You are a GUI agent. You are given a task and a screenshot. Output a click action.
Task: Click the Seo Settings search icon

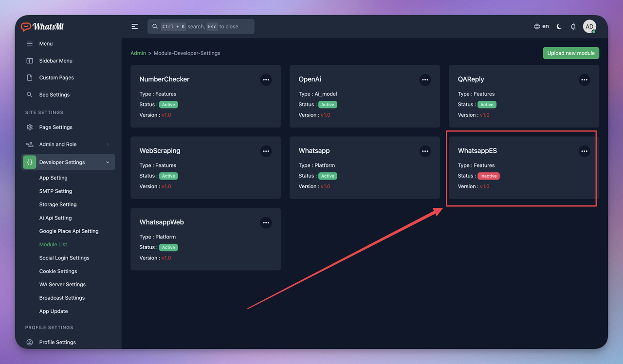pyautogui.click(x=30, y=94)
